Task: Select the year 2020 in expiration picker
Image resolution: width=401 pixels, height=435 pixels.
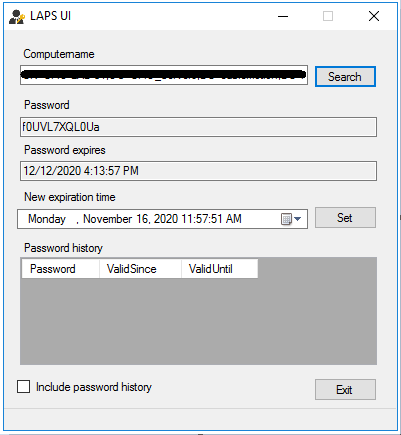Action: (166, 219)
